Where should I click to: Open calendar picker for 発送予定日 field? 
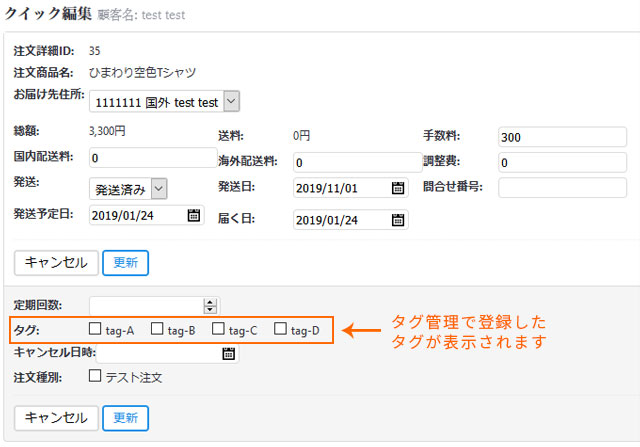point(193,215)
